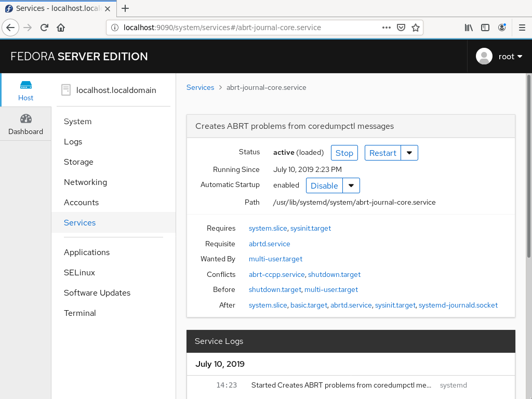Click the page vertical scrollbar
Viewport: 532px width, 399px height.
[528, 166]
